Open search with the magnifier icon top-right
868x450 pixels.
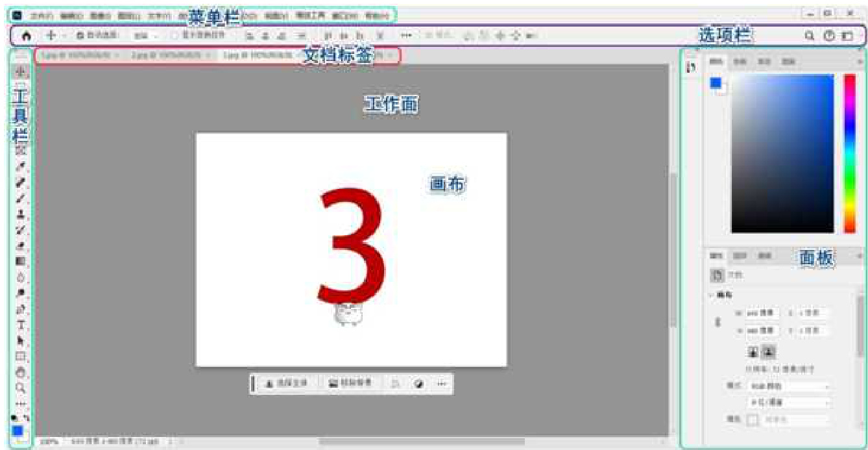point(809,36)
